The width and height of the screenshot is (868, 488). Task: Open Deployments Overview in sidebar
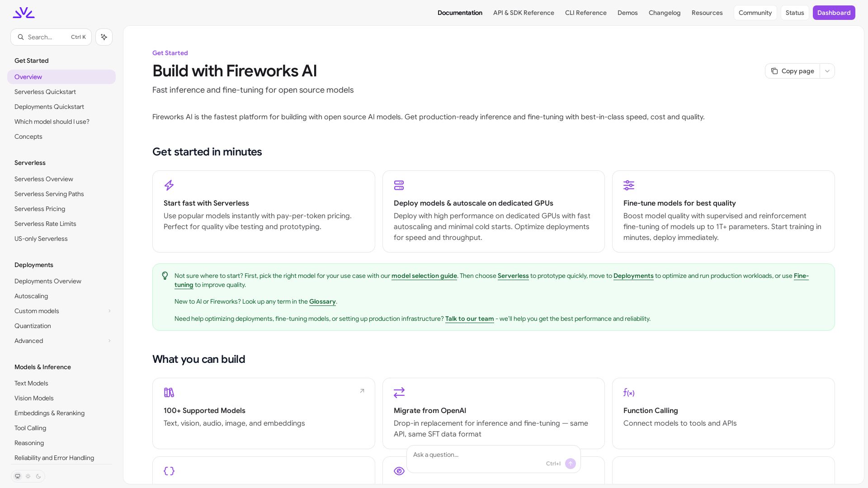point(61,281)
